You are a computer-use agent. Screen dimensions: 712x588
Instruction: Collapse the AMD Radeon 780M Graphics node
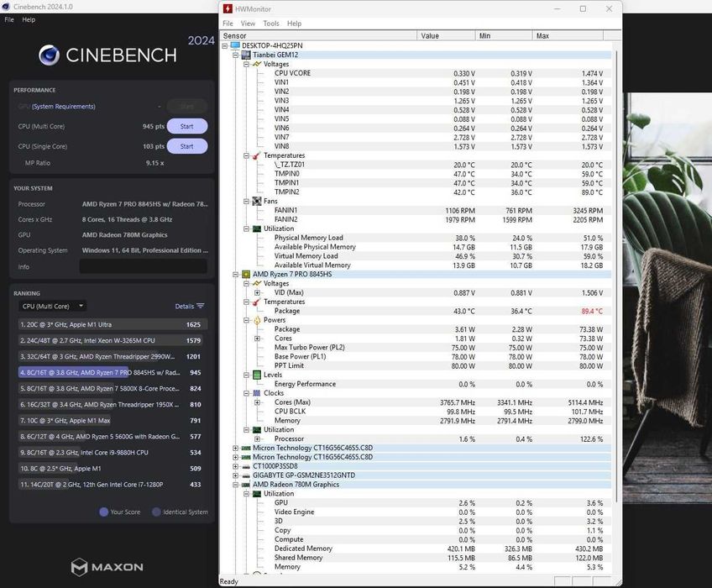tap(235, 485)
